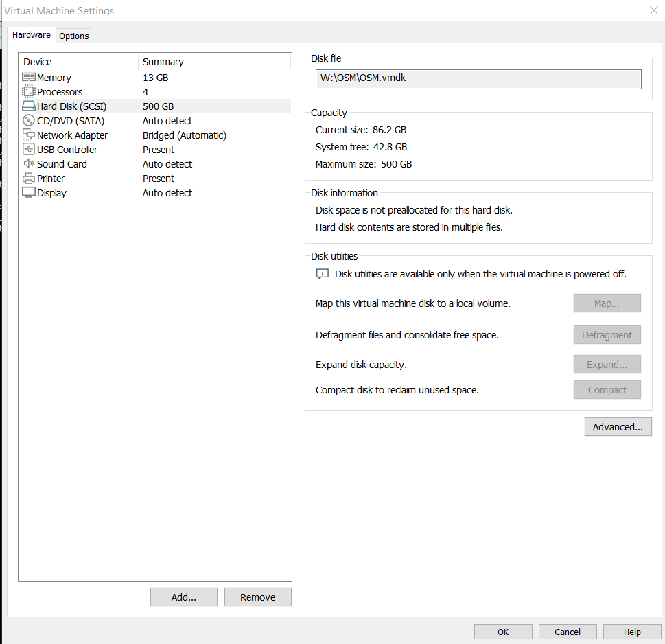Viewport: 665px width, 644px height.
Task: Click the Hard Disk (SCSI) drive icon
Action: point(28,106)
